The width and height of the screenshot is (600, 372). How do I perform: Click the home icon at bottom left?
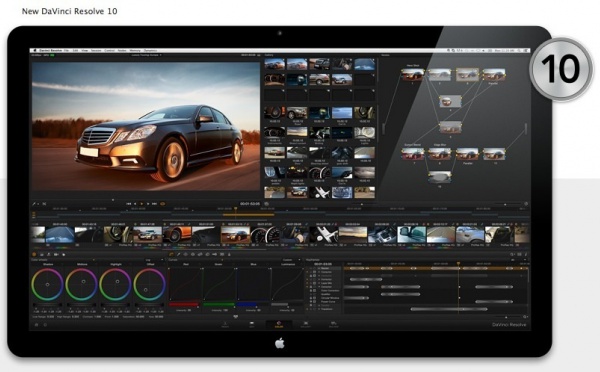click(x=36, y=325)
